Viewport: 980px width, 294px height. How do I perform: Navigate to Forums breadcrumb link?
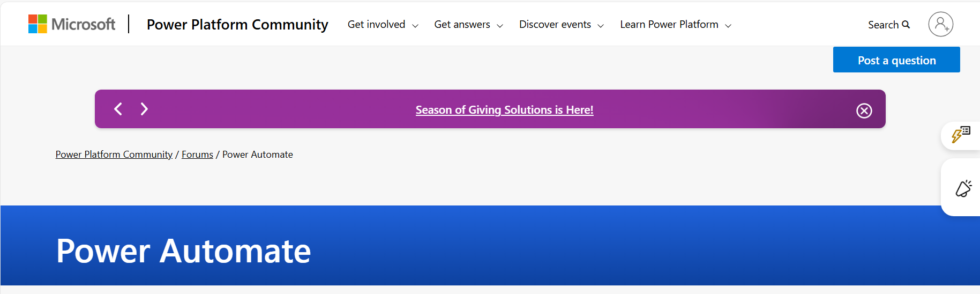pyautogui.click(x=197, y=155)
